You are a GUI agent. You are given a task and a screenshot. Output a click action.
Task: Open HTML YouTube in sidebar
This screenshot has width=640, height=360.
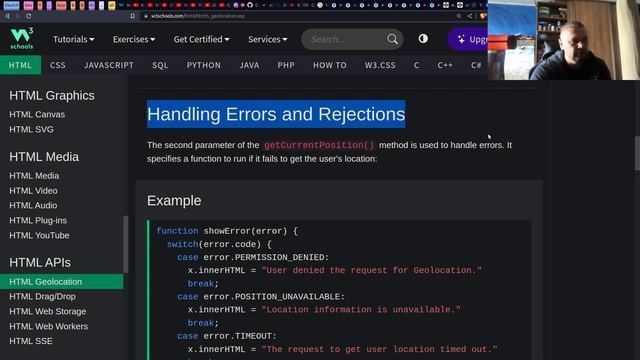(x=39, y=236)
